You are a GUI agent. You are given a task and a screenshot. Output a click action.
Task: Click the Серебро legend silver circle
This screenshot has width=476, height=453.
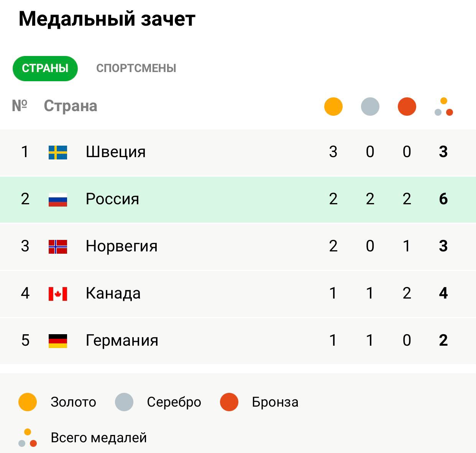coord(124,402)
